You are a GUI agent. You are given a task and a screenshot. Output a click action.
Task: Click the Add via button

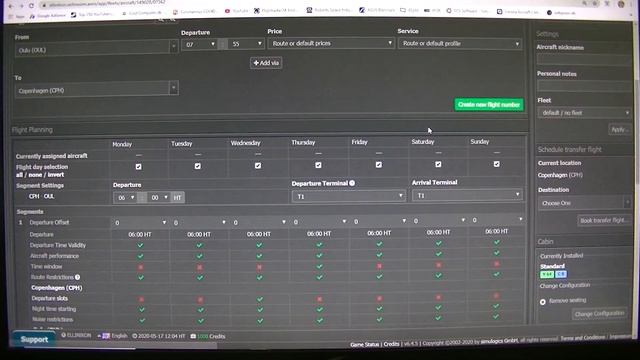click(x=266, y=63)
